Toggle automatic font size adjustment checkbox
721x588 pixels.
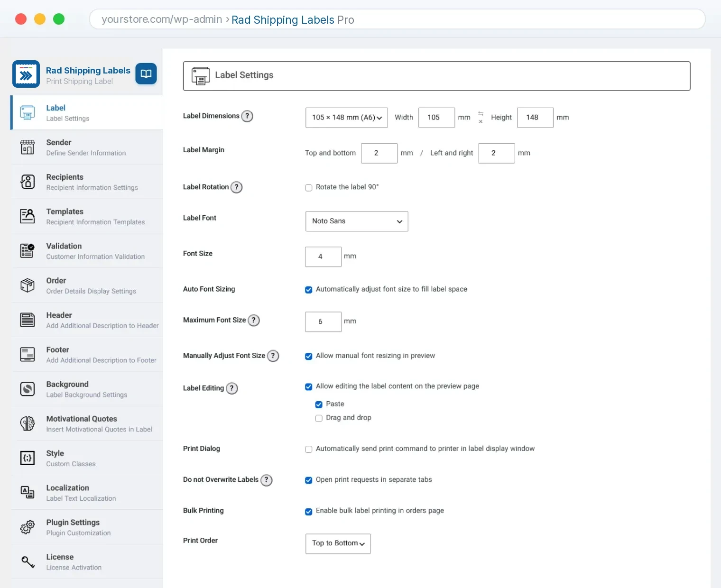309,290
